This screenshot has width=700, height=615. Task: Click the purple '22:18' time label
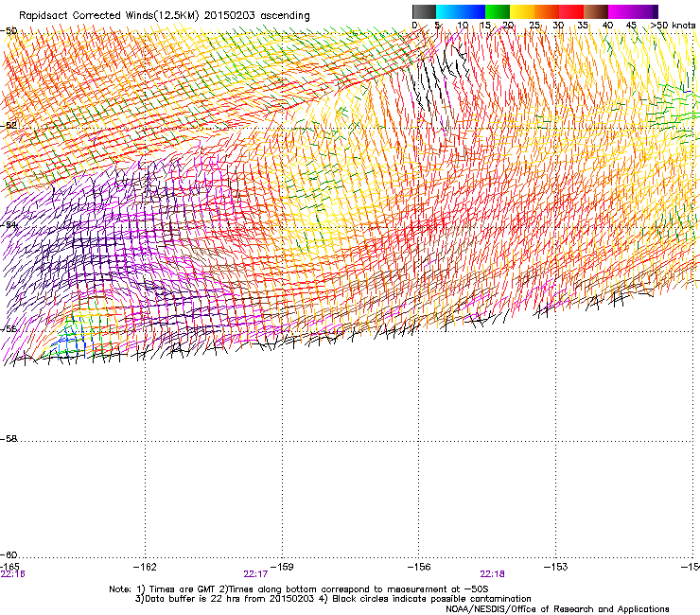coord(492,574)
